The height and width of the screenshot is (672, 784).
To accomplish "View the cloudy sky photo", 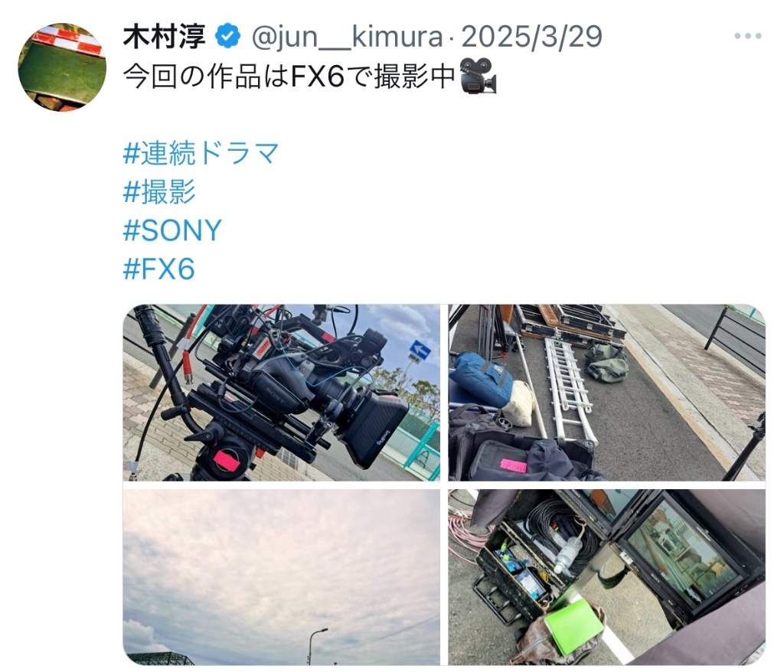I will (282, 577).
